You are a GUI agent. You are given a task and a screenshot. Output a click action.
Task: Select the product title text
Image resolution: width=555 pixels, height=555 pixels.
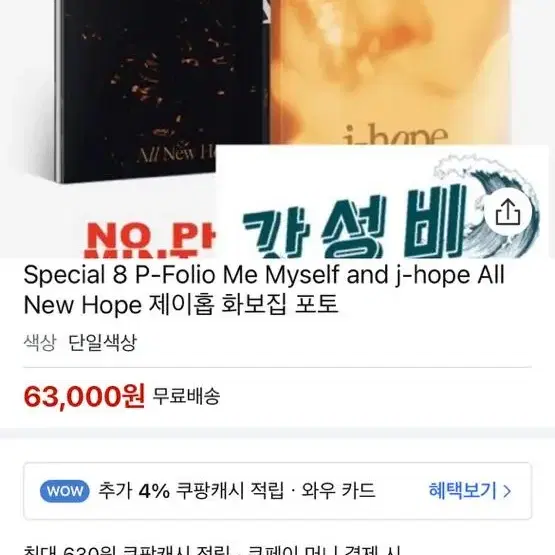pos(264,289)
